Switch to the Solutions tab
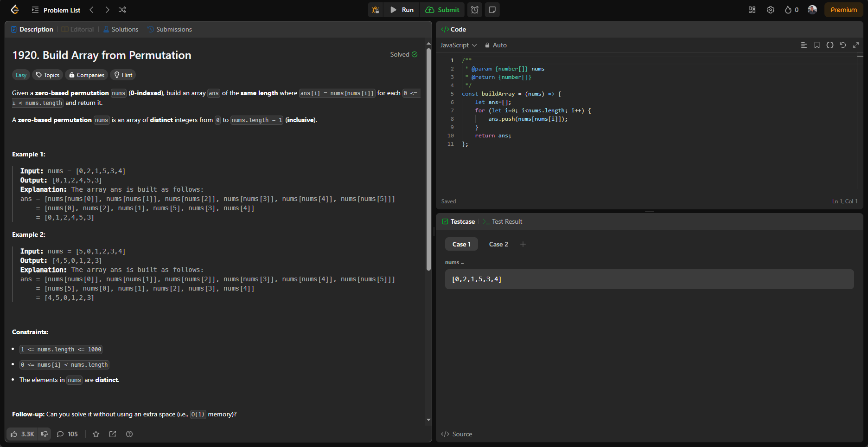 click(121, 29)
